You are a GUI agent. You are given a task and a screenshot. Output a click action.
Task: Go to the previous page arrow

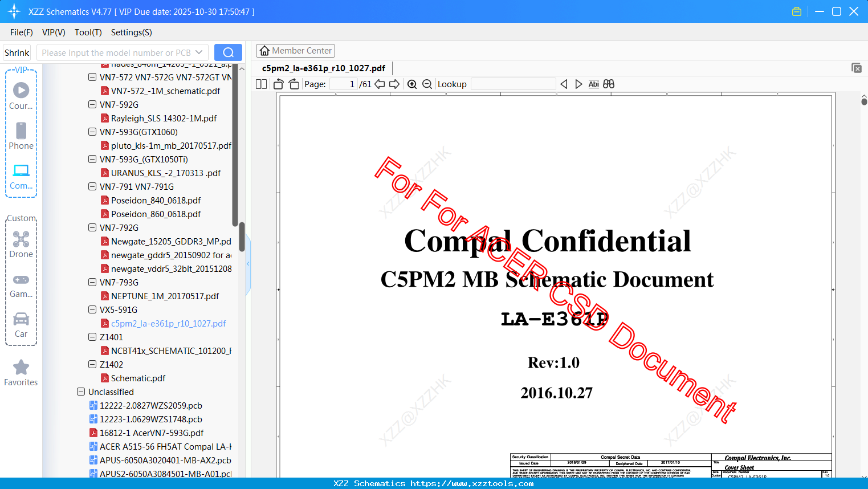tap(380, 84)
